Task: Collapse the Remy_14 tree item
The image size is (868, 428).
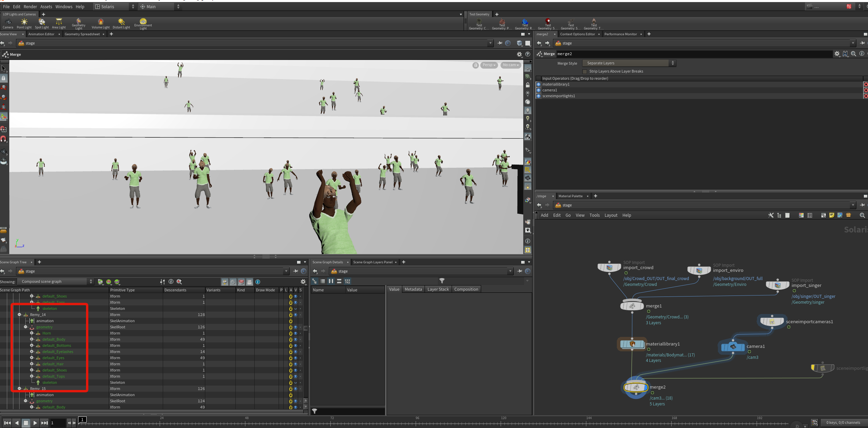Action: point(20,315)
